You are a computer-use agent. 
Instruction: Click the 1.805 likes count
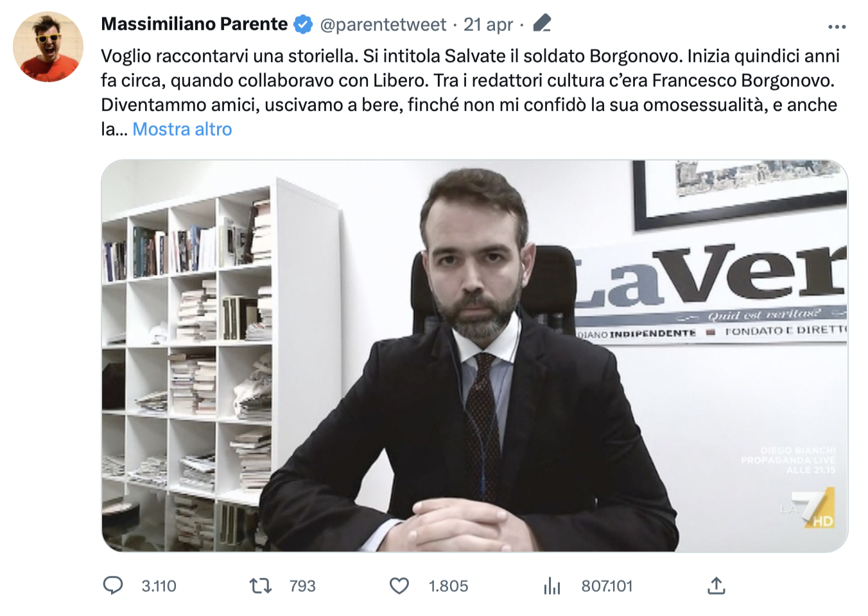coord(449,586)
